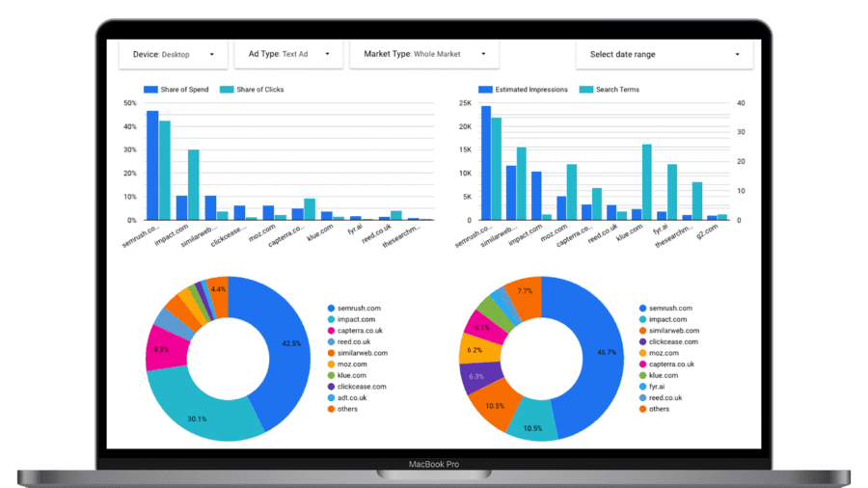The image size is (868, 488).
Task: Click capterra.co.uk in the left donut legend
Action: [x=355, y=330]
